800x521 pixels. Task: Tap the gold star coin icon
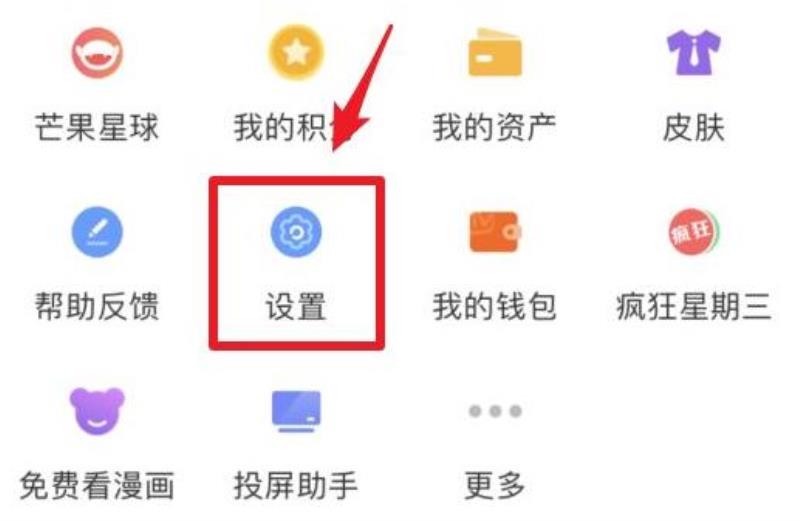(x=296, y=52)
